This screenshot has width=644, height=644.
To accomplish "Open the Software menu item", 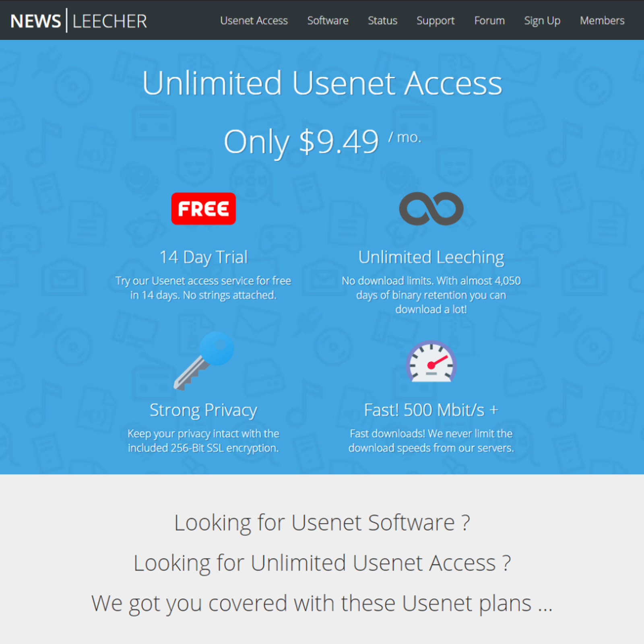I will click(x=328, y=21).
